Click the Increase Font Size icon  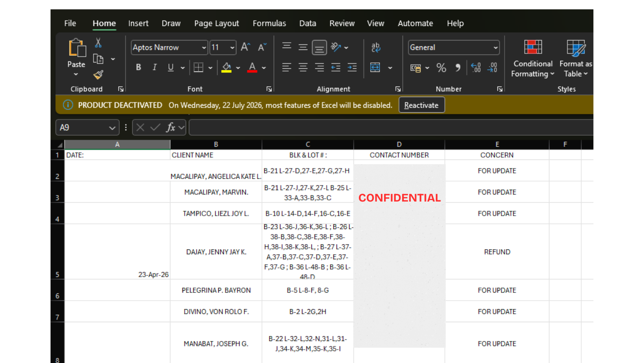(x=245, y=47)
